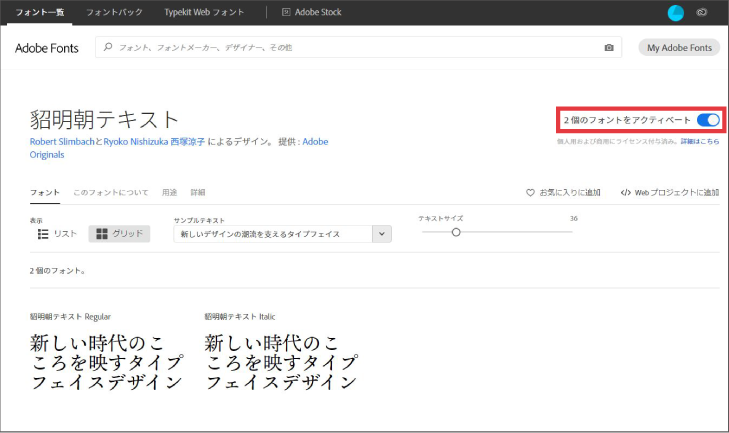Screen dimensions: 729x433
Task: Click お気に入りに追加 label
Action: pos(570,193)
